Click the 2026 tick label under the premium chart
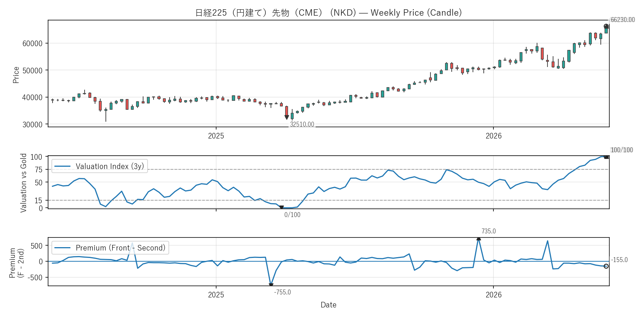 493,295
